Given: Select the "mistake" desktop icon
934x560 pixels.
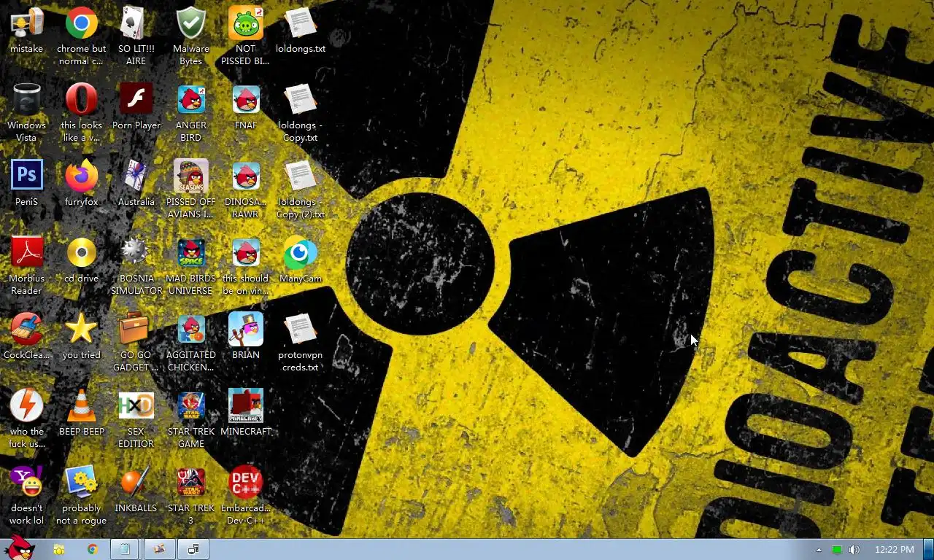Looking at the screenshot, I should point(26,31).
